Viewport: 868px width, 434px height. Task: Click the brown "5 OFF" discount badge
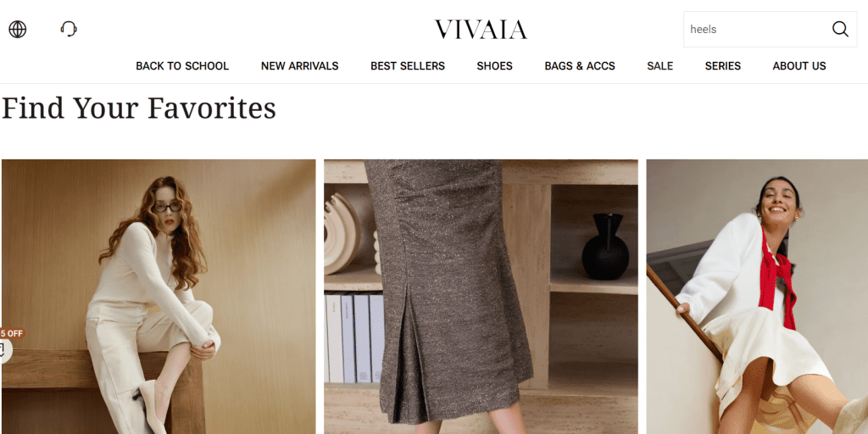(x=12, y=333)
